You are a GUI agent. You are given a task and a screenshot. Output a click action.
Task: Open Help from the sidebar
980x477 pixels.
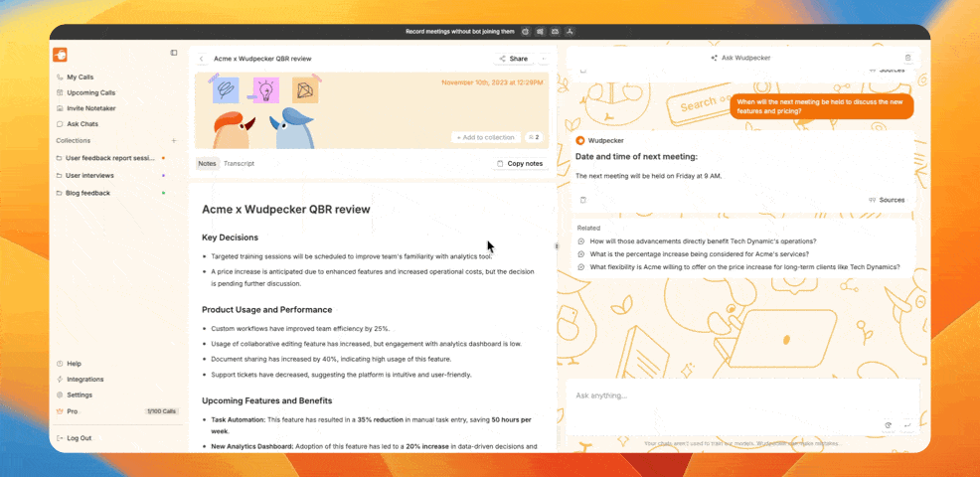pos(74,364)
